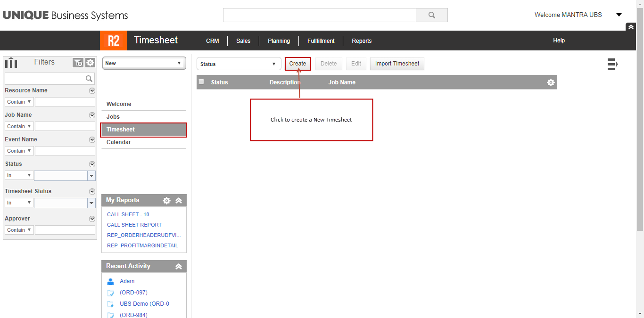Click the Create button

[x=297, y=64]
